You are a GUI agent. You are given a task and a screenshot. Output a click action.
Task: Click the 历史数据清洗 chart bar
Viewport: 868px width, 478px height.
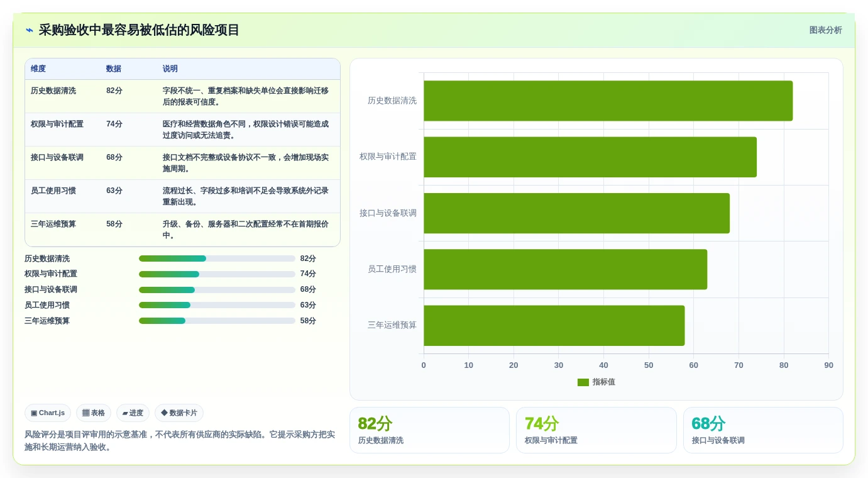(x=608, y=101)
